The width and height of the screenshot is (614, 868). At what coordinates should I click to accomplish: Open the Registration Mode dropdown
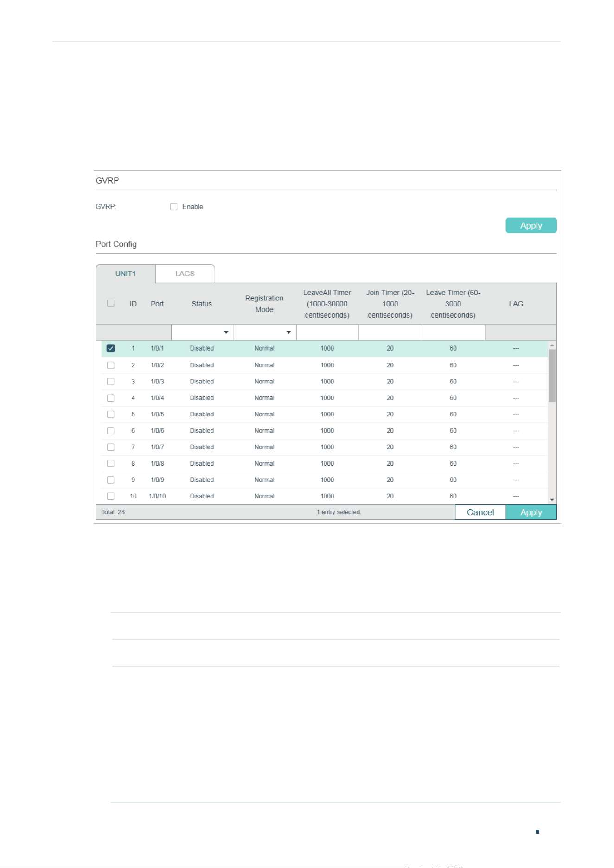click(x=265, y=332)
